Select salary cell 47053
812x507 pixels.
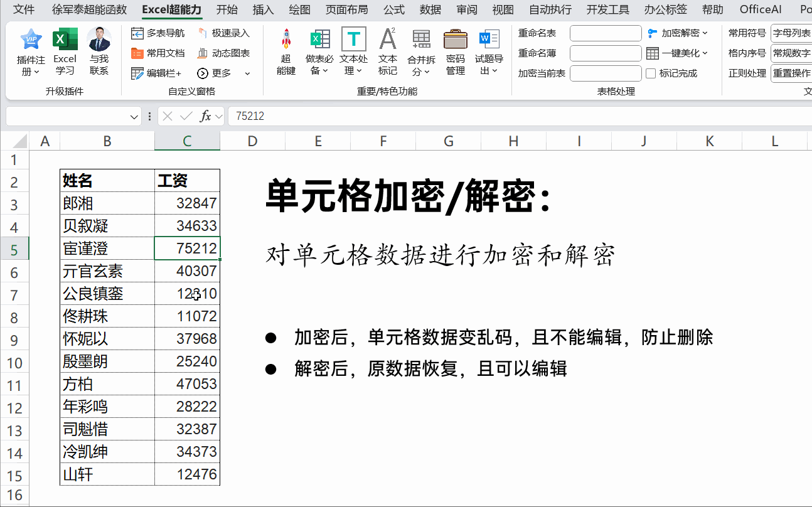coord(187,384)
